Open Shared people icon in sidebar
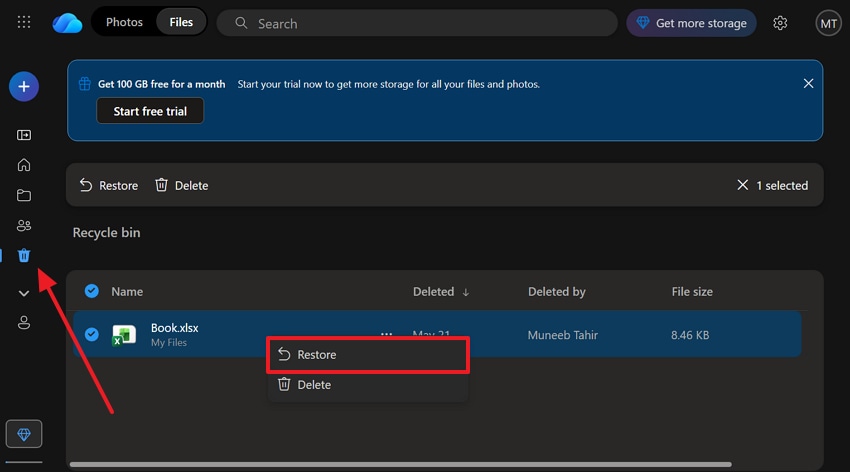The width and height of the screenshot is (850, 472). (24, 225)
